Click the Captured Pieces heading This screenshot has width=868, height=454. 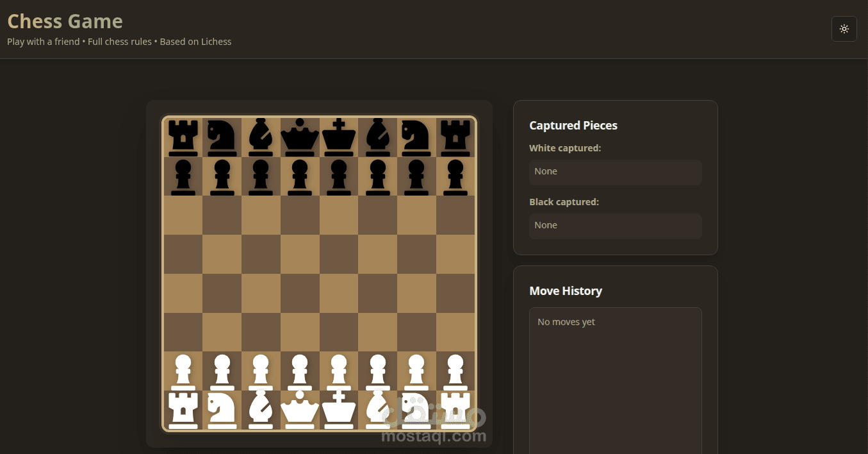[x=573, y=126]
